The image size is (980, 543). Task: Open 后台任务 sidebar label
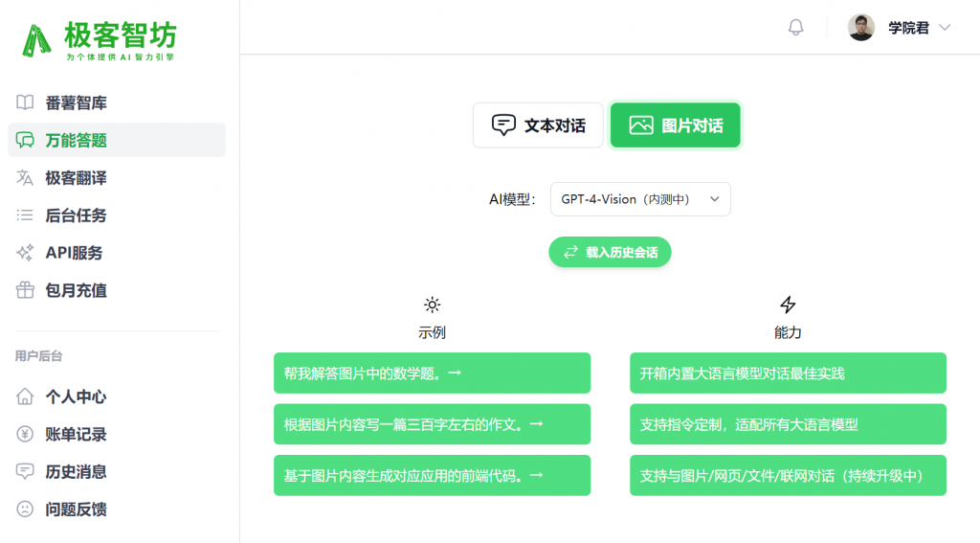point(76,215)
